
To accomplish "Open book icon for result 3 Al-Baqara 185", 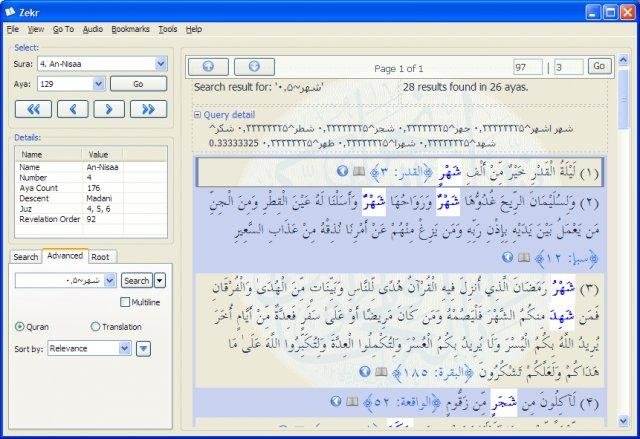I will point(381,372).
